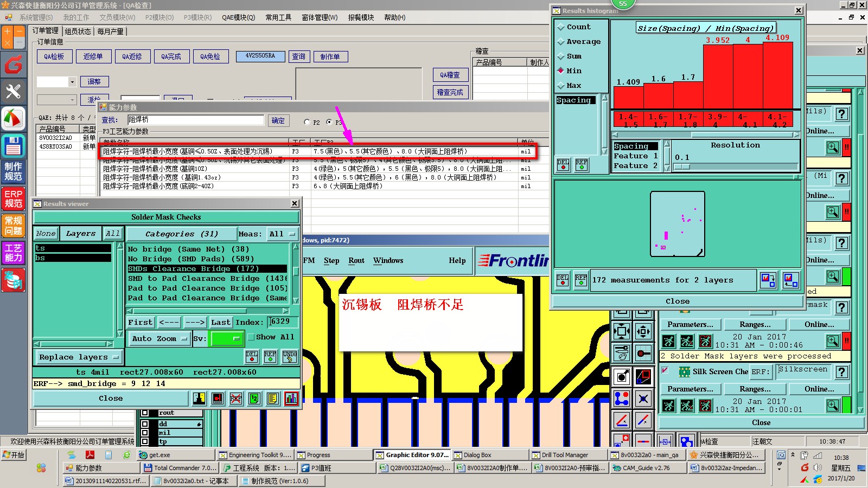This screenshot has height=488, width=868.
Task: Open the Auto Zoom dropdown
Action: [x=159, y=339]
